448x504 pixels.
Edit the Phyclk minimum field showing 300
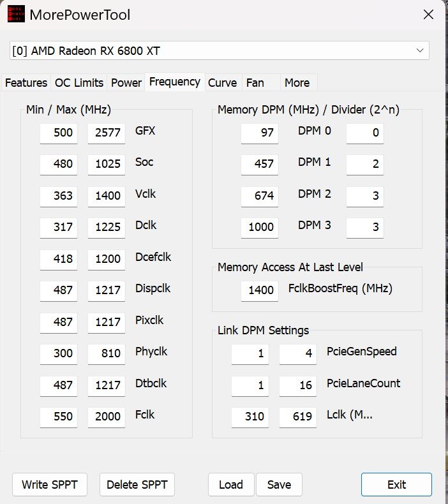coord(59,354)
